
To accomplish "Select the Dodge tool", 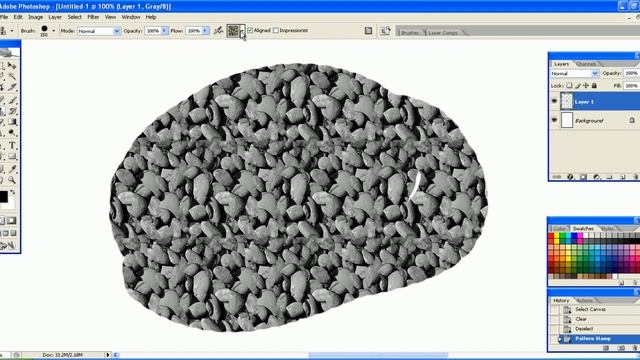I will point(12,133).
